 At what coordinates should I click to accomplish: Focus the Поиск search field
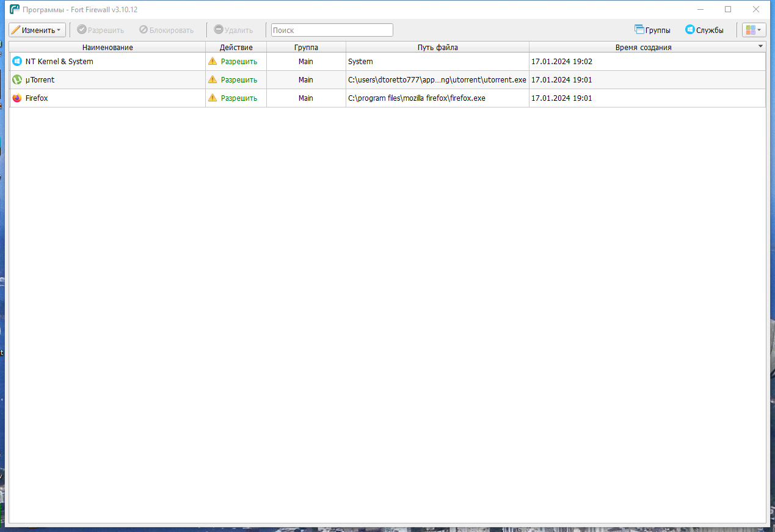(x=332, y=30)
